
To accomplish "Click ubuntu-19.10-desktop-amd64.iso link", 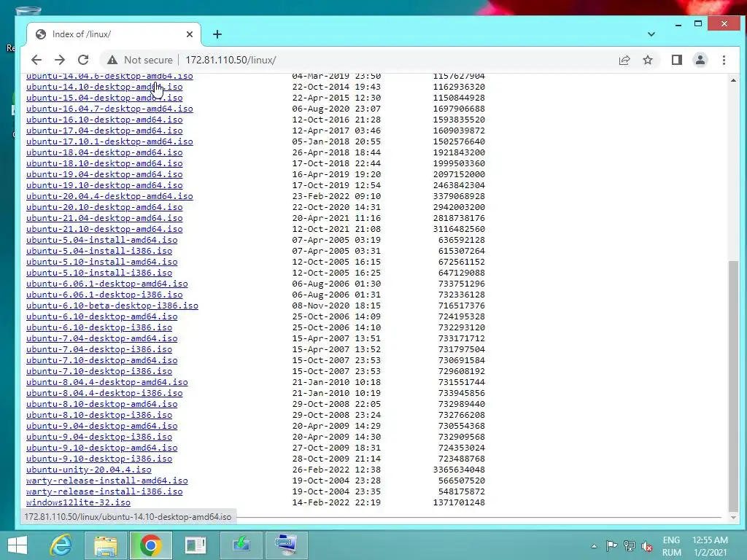I will (x=104, y=185).
